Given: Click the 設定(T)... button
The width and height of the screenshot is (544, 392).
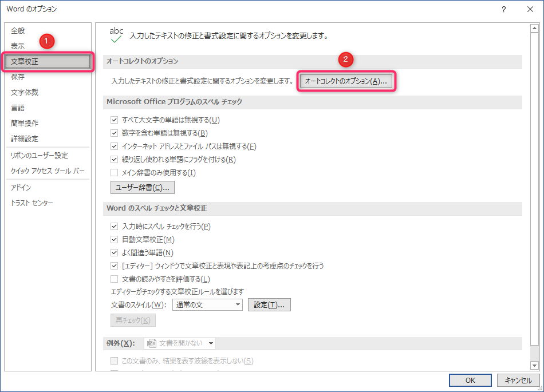Looking at the screenshot, I should click(269, 305).
